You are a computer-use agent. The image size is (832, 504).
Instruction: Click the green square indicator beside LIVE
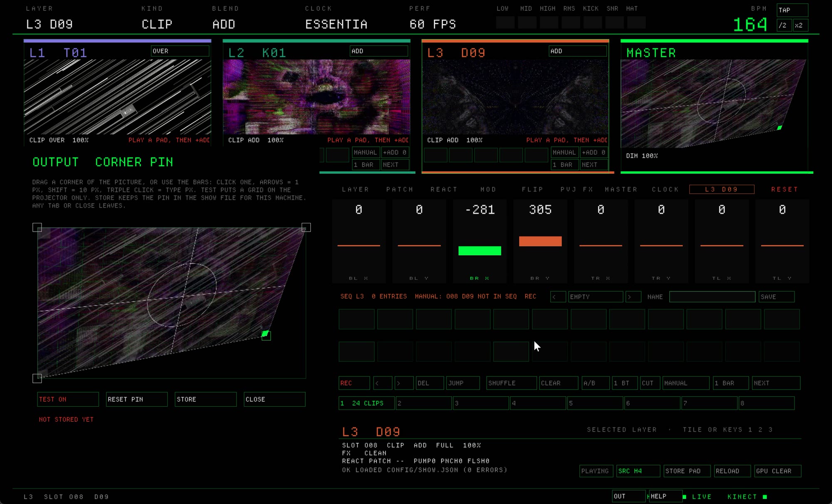pos(685,497)
